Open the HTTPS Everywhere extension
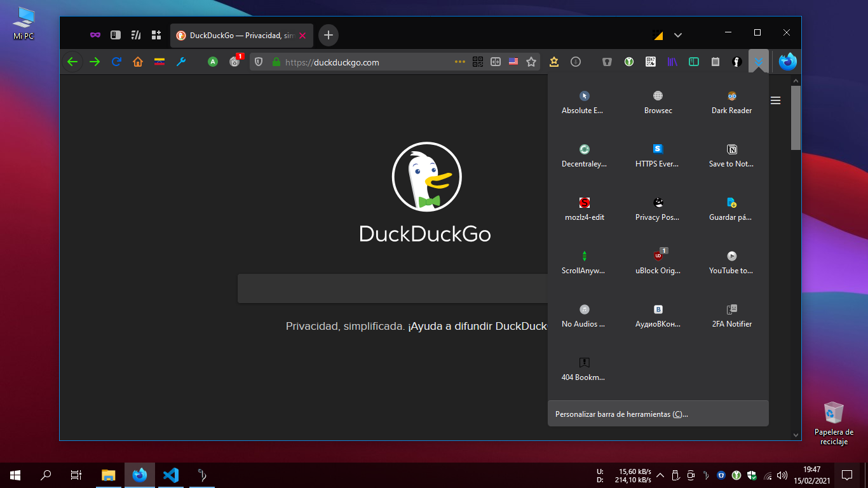 click(x=658, y=156)
